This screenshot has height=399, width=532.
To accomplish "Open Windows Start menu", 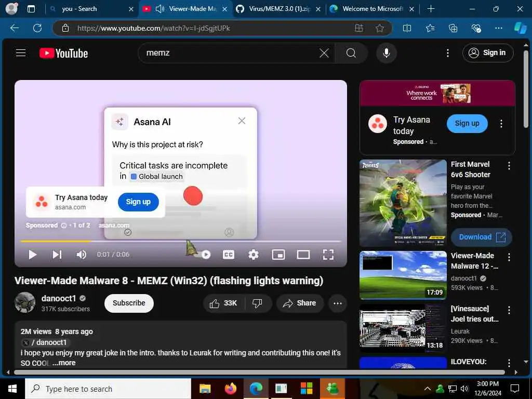I will (x=12, y=389).
